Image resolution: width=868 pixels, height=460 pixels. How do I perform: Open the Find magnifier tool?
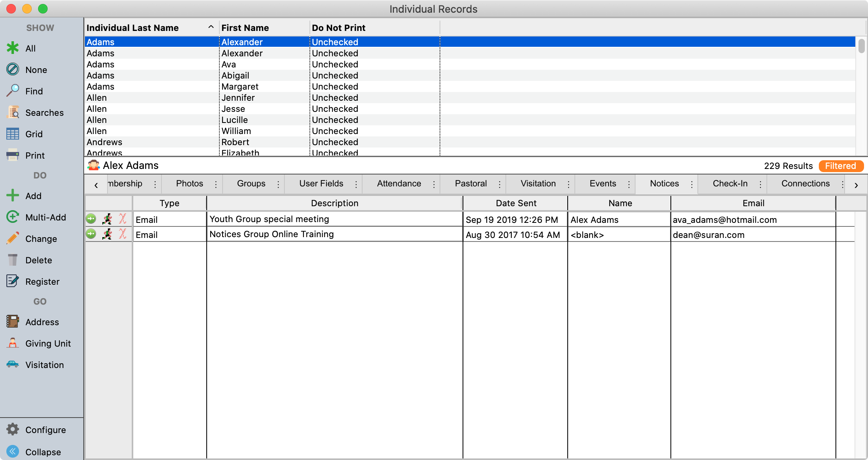point(13,91)
